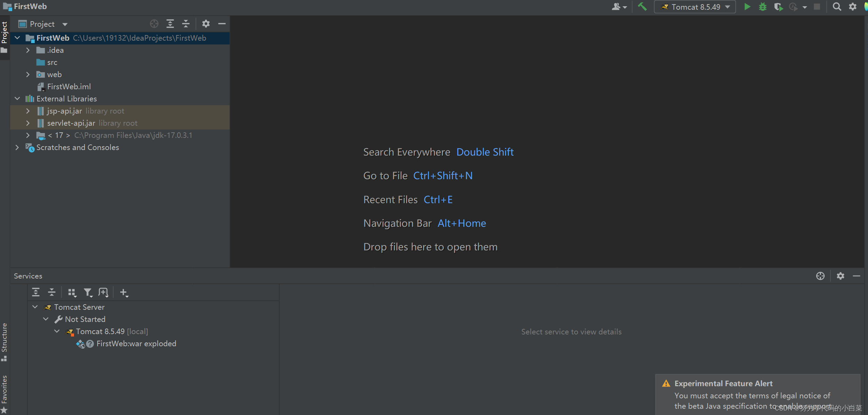Expand the servlet-api.jar library
Viewport: 868px width, 415px height.
28,123
